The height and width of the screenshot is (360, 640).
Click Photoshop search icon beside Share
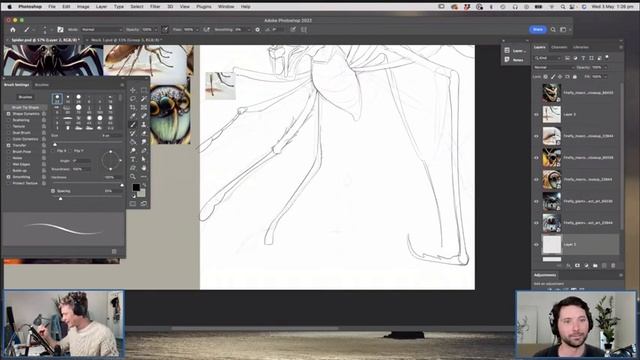pos(553,29)
